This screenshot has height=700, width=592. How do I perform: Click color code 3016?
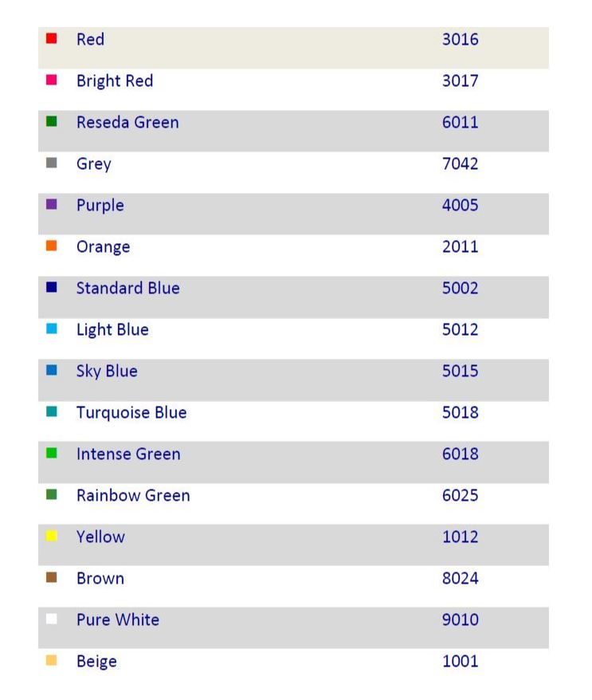(x=461, y=39)
